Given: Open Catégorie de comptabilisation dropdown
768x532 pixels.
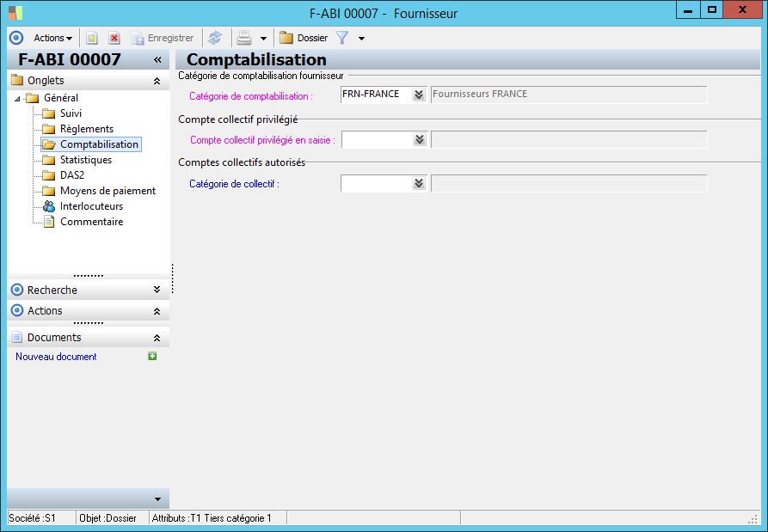Looking at the screenshot, I should 419,95.
